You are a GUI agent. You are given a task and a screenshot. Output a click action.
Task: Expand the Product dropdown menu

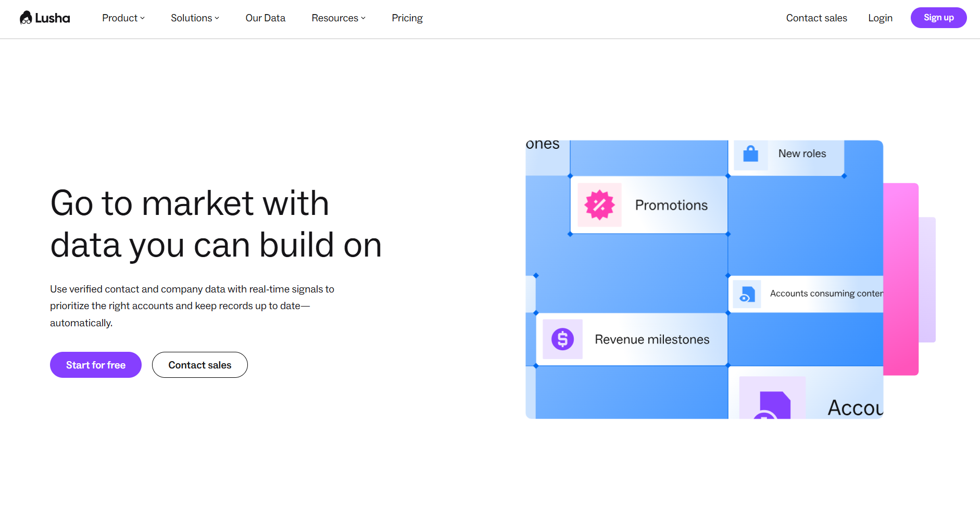click(123, 18)
